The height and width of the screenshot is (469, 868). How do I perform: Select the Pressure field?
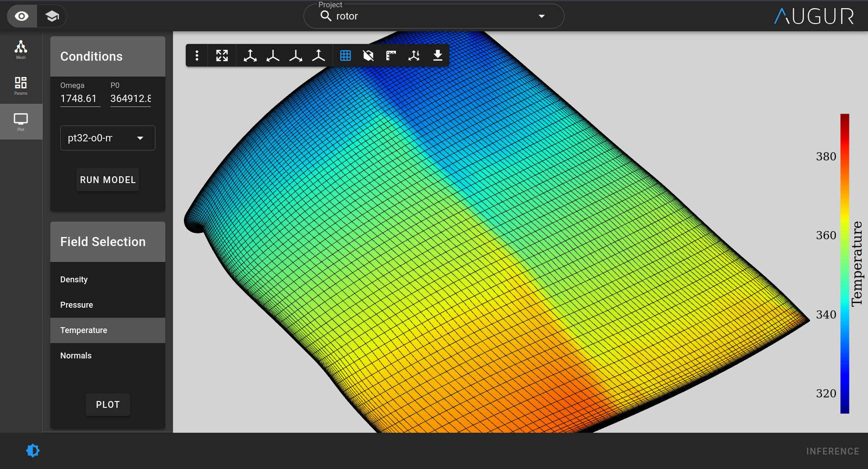point(77,305)
